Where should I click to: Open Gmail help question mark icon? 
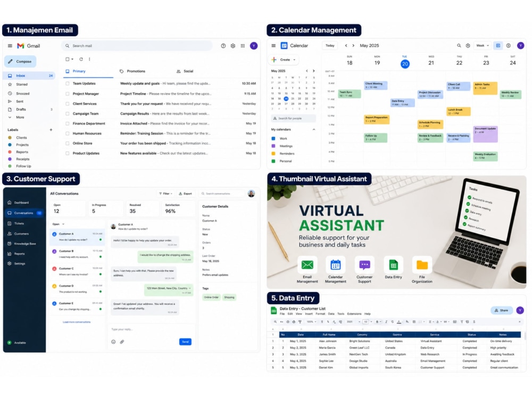[223, 46]
